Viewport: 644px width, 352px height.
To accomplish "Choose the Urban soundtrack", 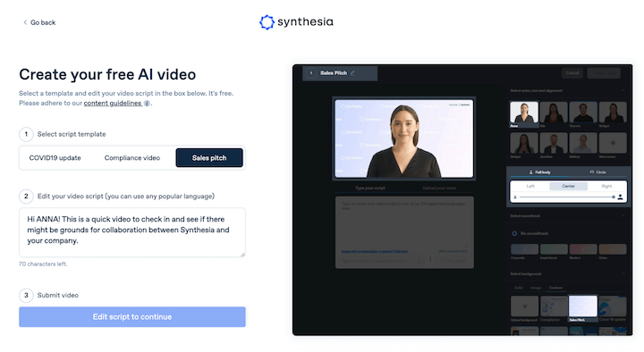I will (x=613, y=249).
